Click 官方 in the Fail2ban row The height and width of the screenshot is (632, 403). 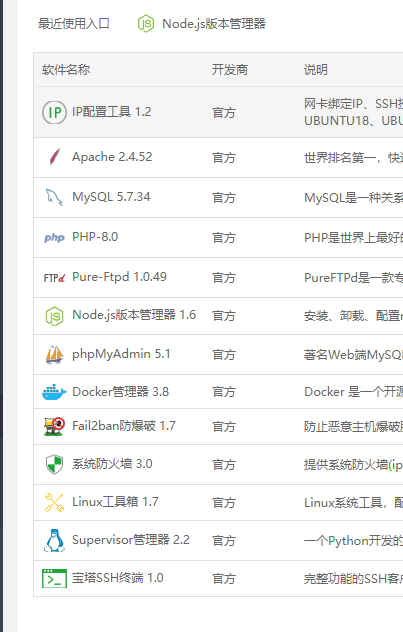click(x=224, y=427)
